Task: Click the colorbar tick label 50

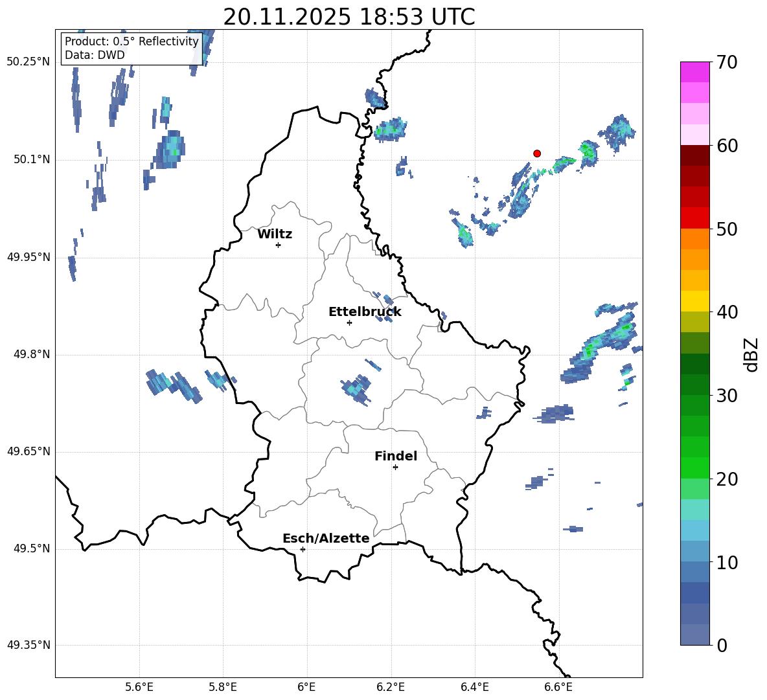Action: [x=727, y=229]
